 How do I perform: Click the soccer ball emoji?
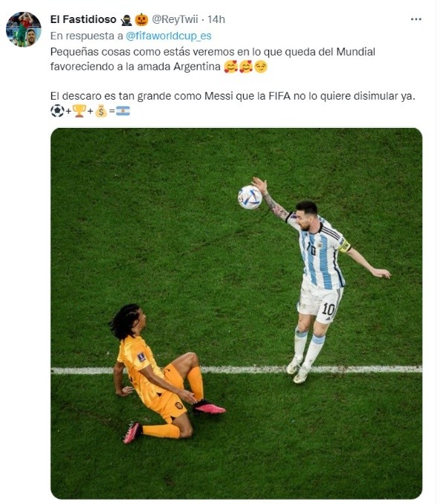57,112
